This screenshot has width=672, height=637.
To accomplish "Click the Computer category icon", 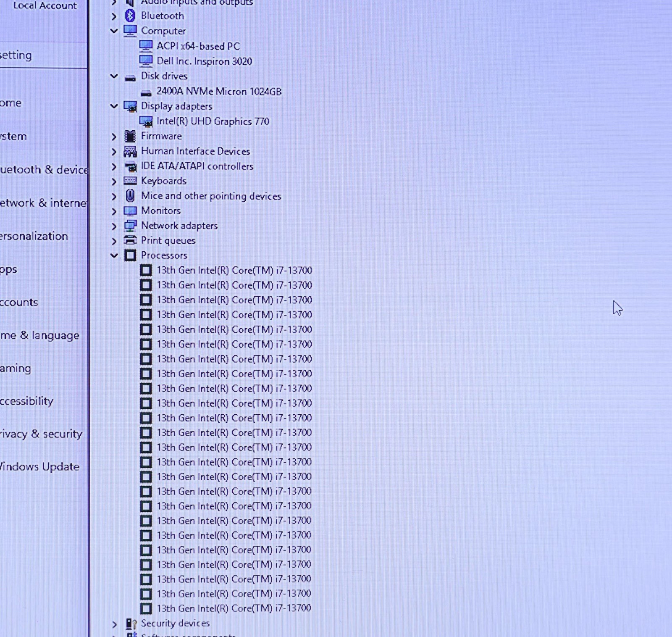I will click(130, 31).
